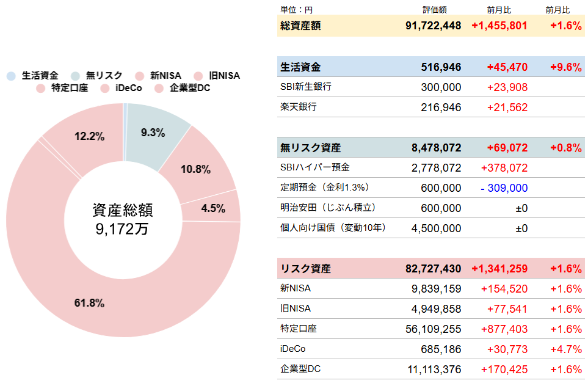Click the 生活資金 section header
588x383 pixels.
click(430, 67)
